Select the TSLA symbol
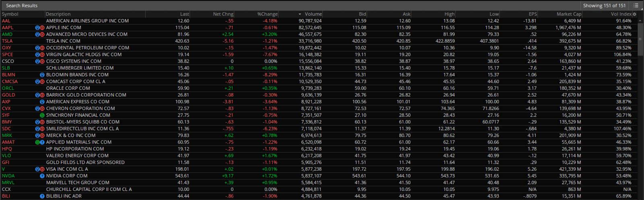The image size is (644, 200). click(x=7, y=41)
